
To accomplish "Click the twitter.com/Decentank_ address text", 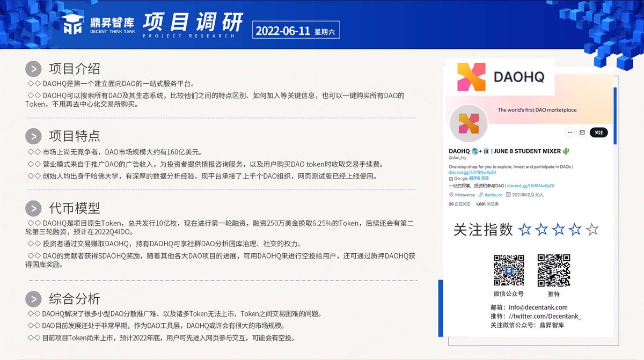I will click(x=546, y=317).
